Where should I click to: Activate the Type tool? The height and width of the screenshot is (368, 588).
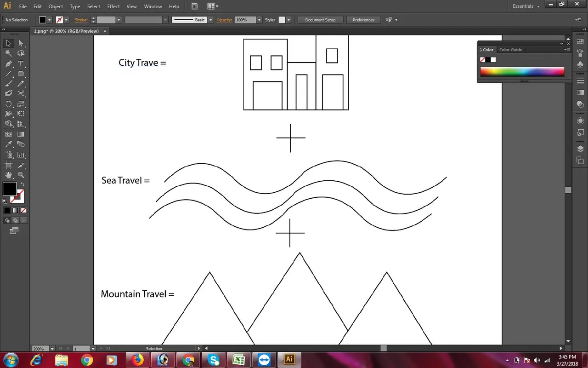tap(21, 64)
